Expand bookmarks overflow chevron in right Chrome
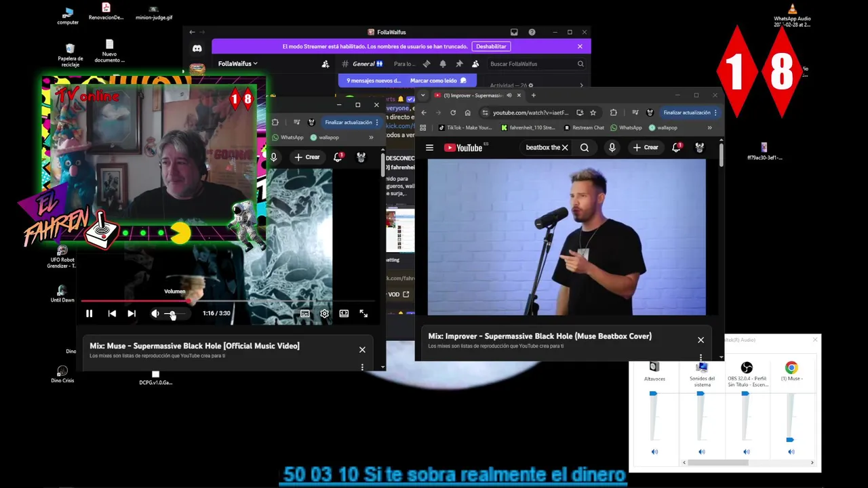 (x=709, y=127)
